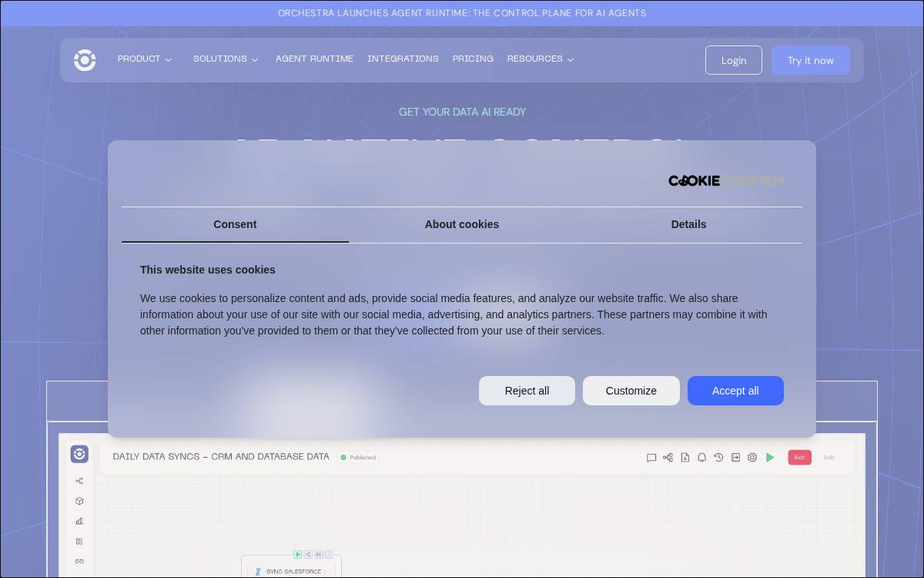Click the export arrow icon in pipeline toolbar
This screenshot has height=578, width=924.
point(735,457)
